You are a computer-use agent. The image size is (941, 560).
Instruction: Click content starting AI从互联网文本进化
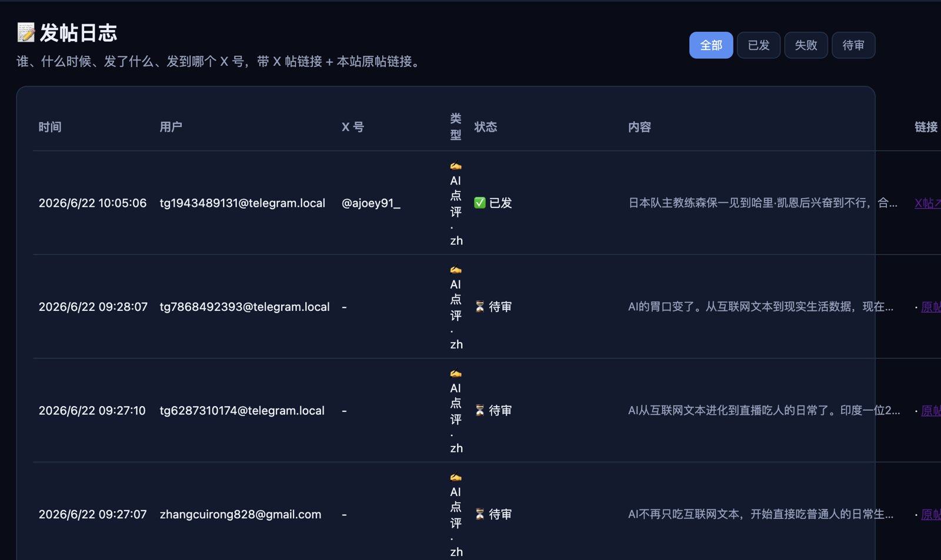[764, 410]
